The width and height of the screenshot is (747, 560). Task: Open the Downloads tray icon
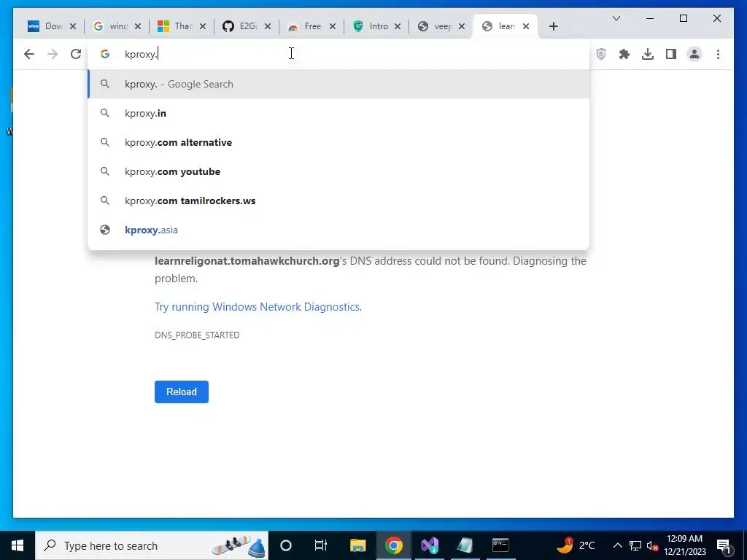[648, 54]
